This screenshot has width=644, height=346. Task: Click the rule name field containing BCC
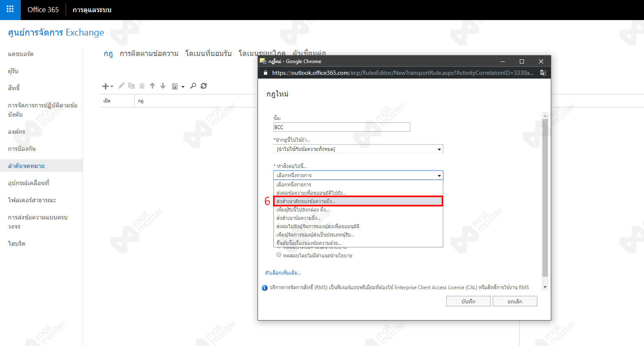point(342,127)
